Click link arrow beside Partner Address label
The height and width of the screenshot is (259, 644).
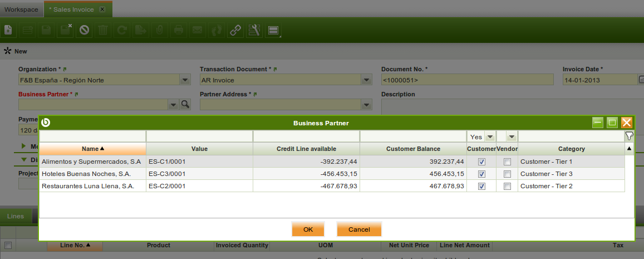coord(254,94)
